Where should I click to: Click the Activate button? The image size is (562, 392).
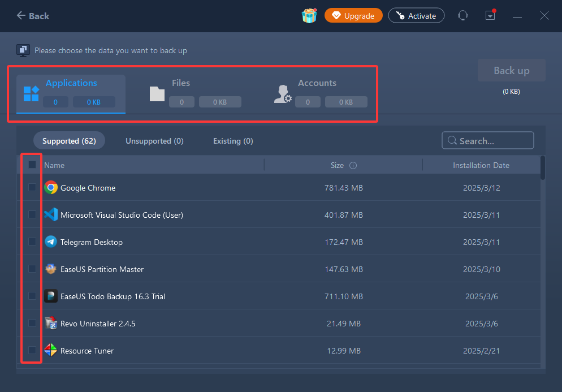coord(416,15)
